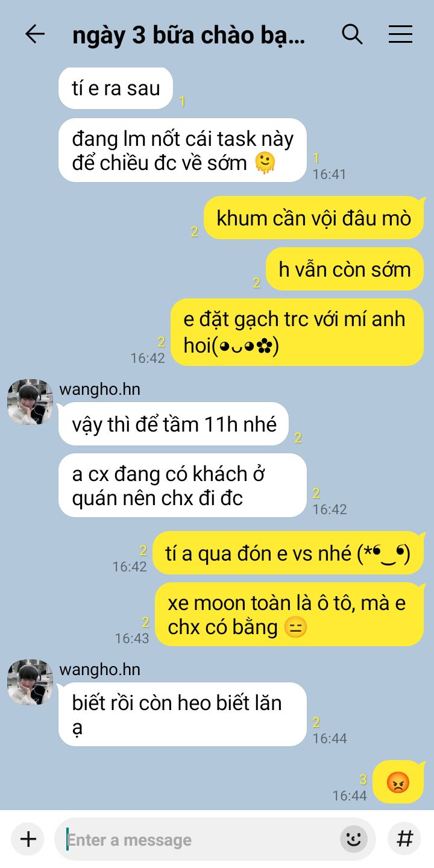This screenshot has width=434, height=868.
Task: Tap the wangho.hn name above "biết rồi"
Action: point(99,670)
